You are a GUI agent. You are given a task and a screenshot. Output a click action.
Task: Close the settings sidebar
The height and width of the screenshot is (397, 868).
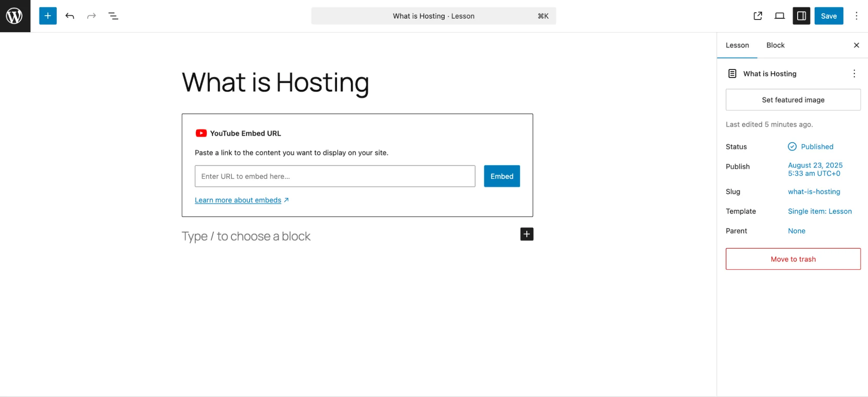(x=856, y=45)
